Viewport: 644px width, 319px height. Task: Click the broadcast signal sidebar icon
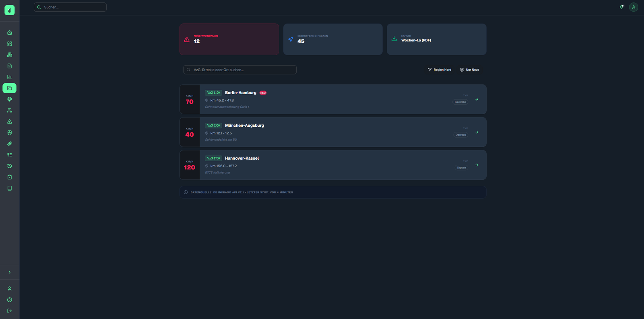(10, 99)
